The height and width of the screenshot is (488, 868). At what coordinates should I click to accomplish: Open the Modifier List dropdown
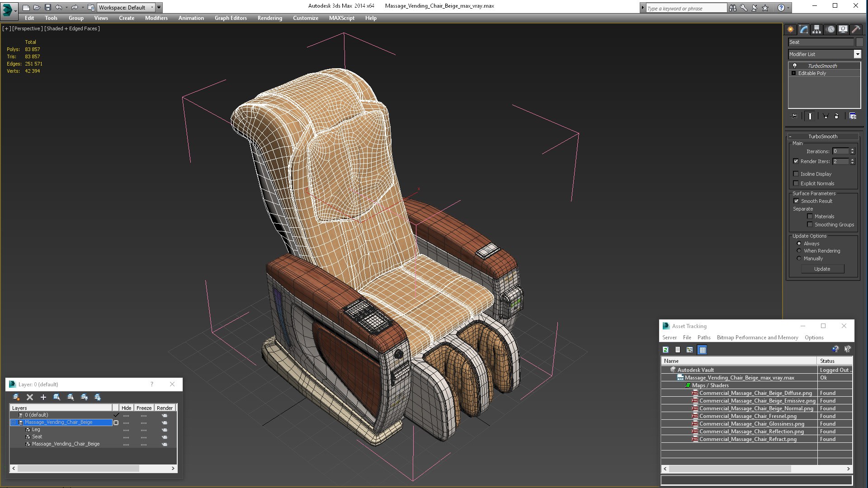[857, 54]
